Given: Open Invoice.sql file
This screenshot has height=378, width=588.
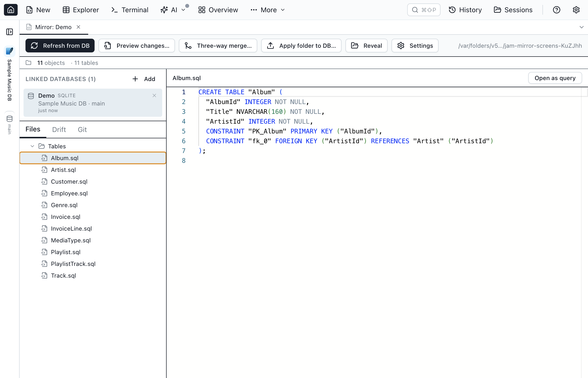Looking at the screenshot, I should coord(93,217).
